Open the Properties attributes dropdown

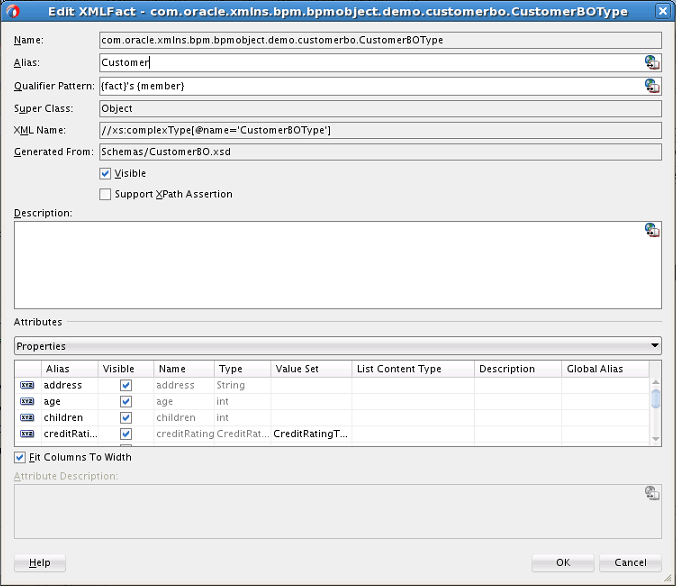pyautogui.click(x=338, y=346)
